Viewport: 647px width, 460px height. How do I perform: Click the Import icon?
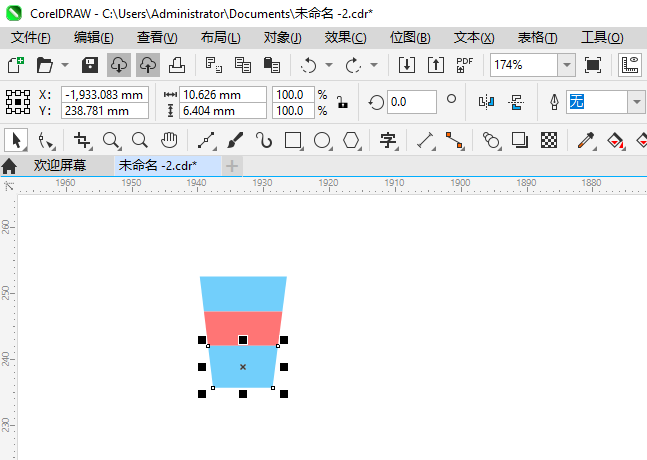[406, 65]
